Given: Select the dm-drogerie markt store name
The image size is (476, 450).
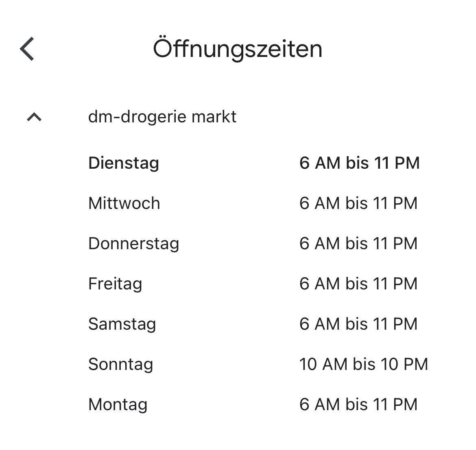Looking at the screenshot, I should coord(162,117).
